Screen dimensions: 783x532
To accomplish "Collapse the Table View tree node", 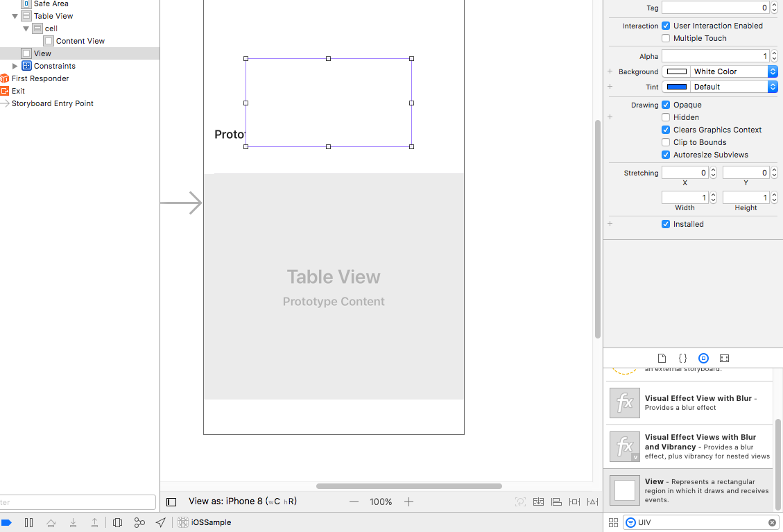I will (x=15, y=16).
